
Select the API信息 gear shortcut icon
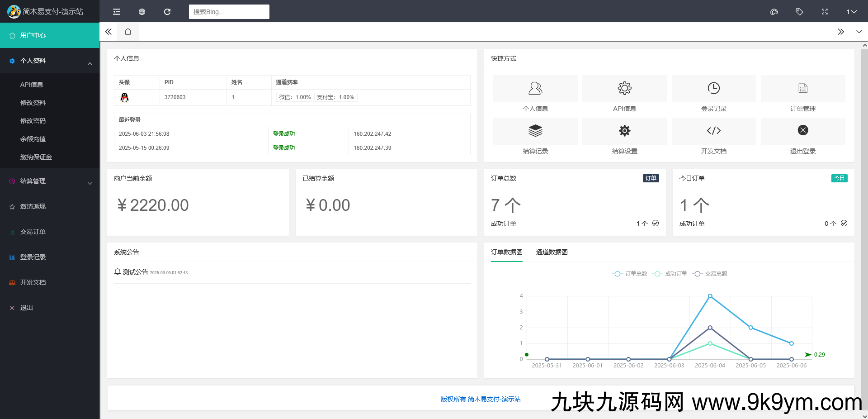tap(624, 88)
